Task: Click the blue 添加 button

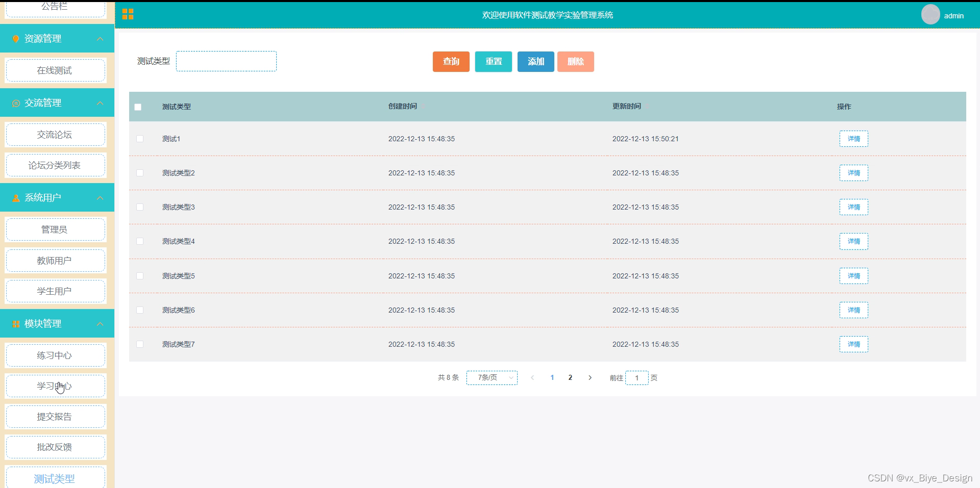Action: click(536, 62)
